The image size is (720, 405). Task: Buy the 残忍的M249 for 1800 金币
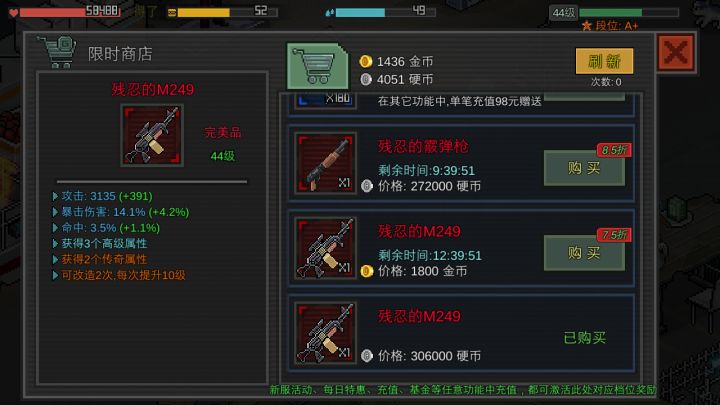(x=584, y=253)
